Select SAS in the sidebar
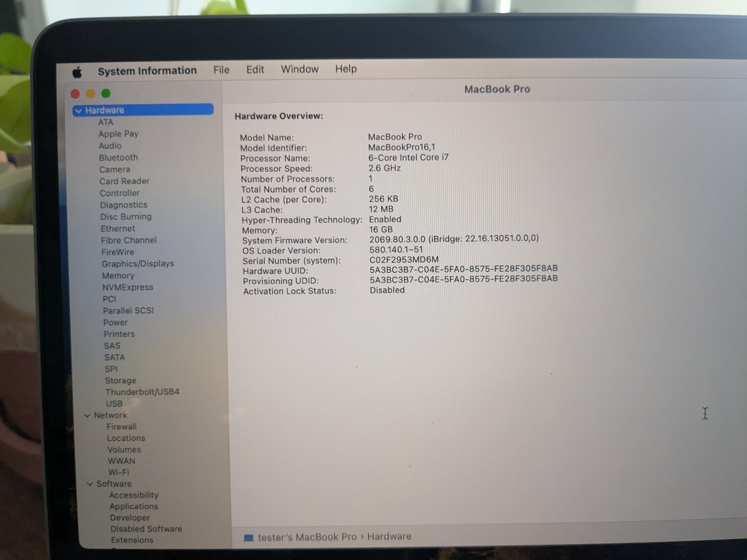This screenshot has width=747, height=560. 112,346
